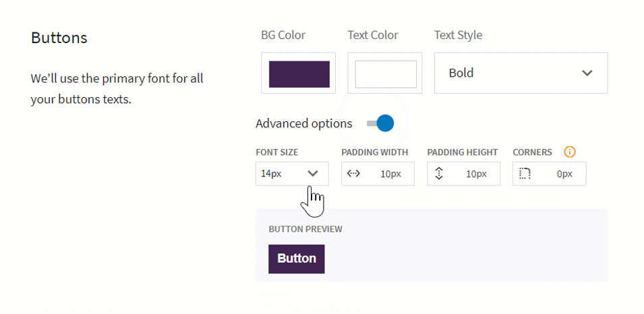
Task: Click the FONT SIZE label
Action: (277, 152)
